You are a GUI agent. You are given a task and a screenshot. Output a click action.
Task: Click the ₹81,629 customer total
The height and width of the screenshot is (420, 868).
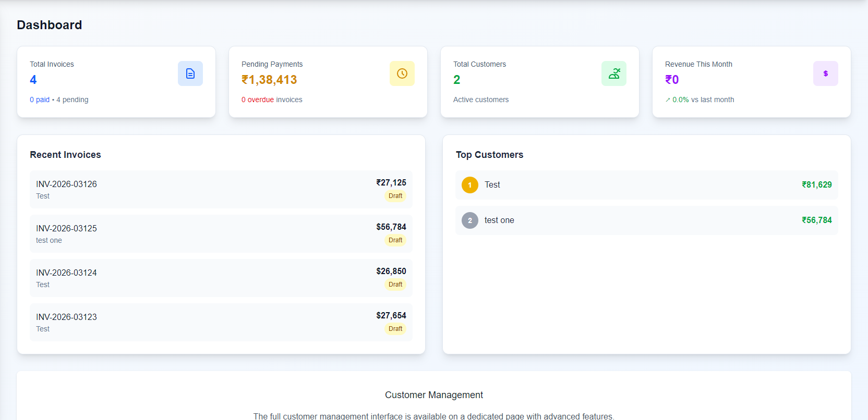pos(817,184)
